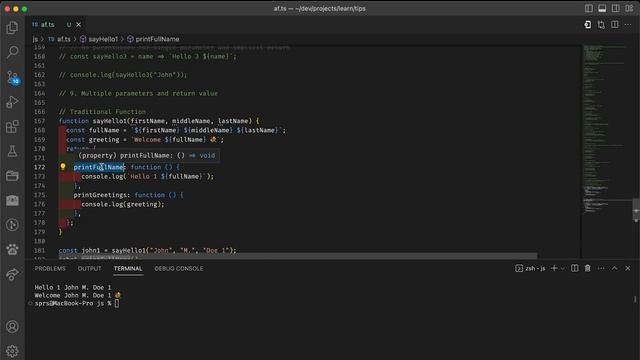Click the Traditional Function comment line 166
Image resolution: width=640 pixels, height=360 pixels.
point(102,111)
